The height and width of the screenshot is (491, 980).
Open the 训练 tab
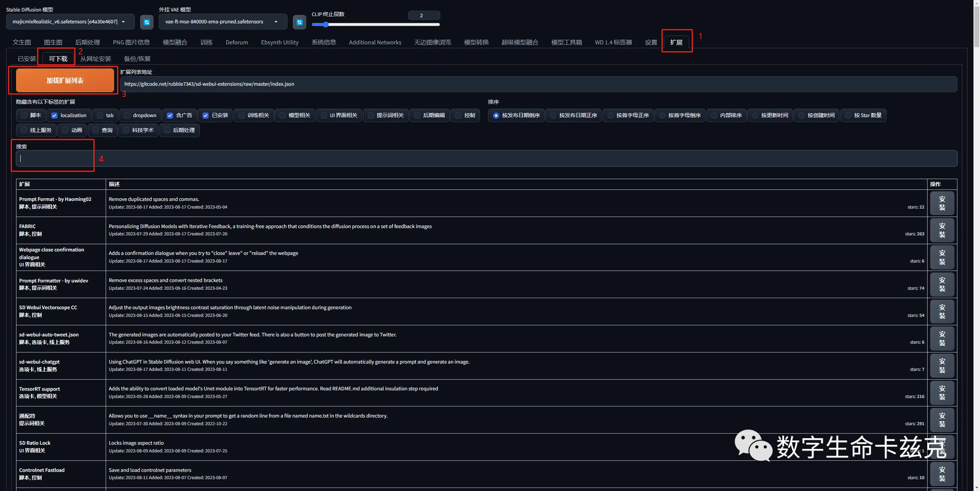point(206,42)
